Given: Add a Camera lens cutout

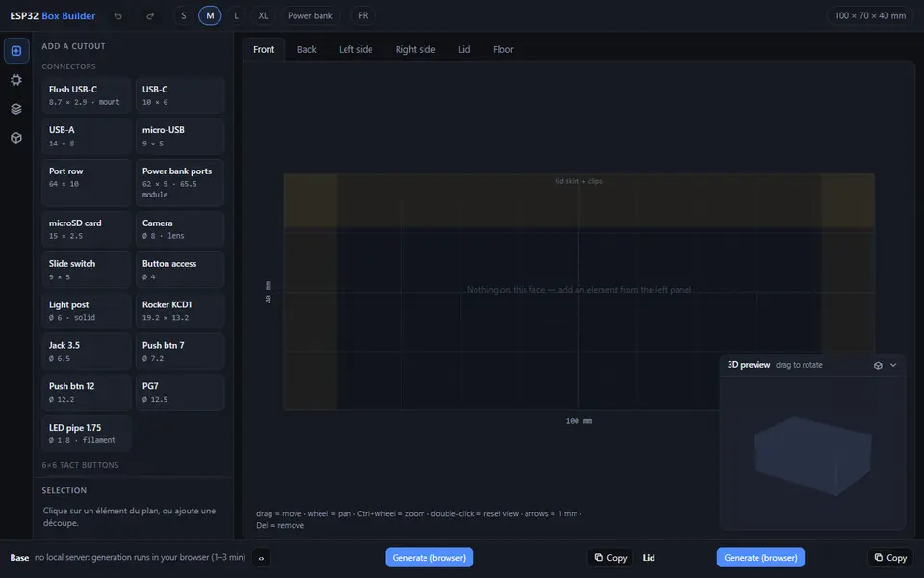Looking at the screenshot, I should tap(180, 229).
